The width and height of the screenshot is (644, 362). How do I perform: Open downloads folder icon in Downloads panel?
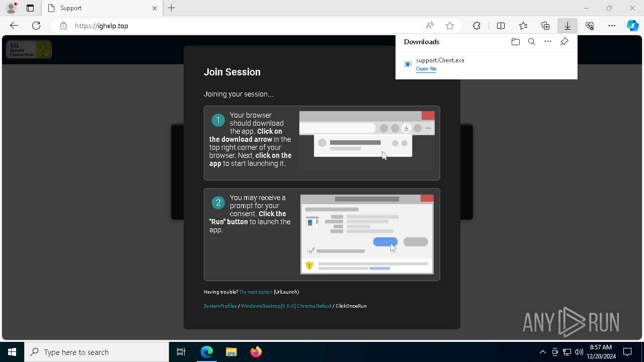[x=515, y=42]
